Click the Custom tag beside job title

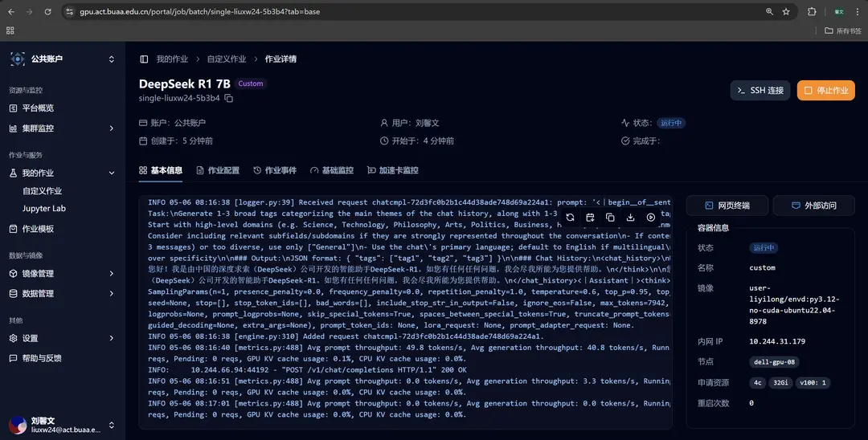(x=251, y=84)
